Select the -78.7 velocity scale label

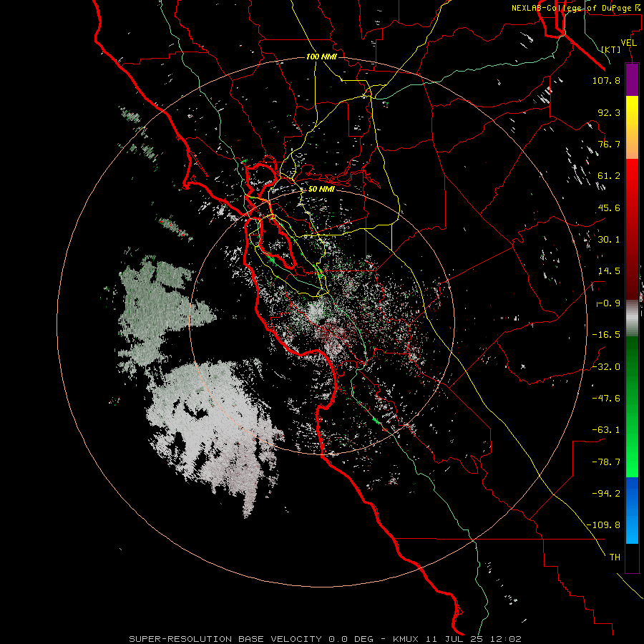click(x=606, y=462)
